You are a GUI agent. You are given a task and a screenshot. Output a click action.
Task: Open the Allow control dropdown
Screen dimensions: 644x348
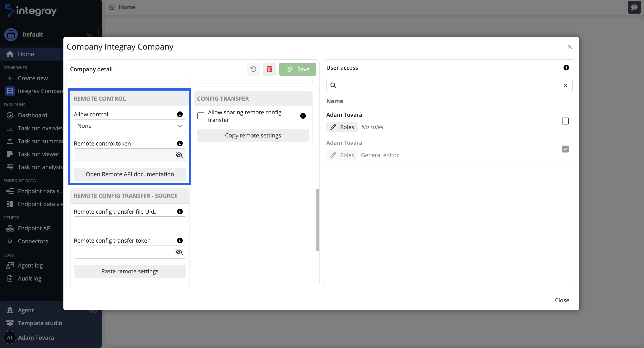tap(130, 126)
